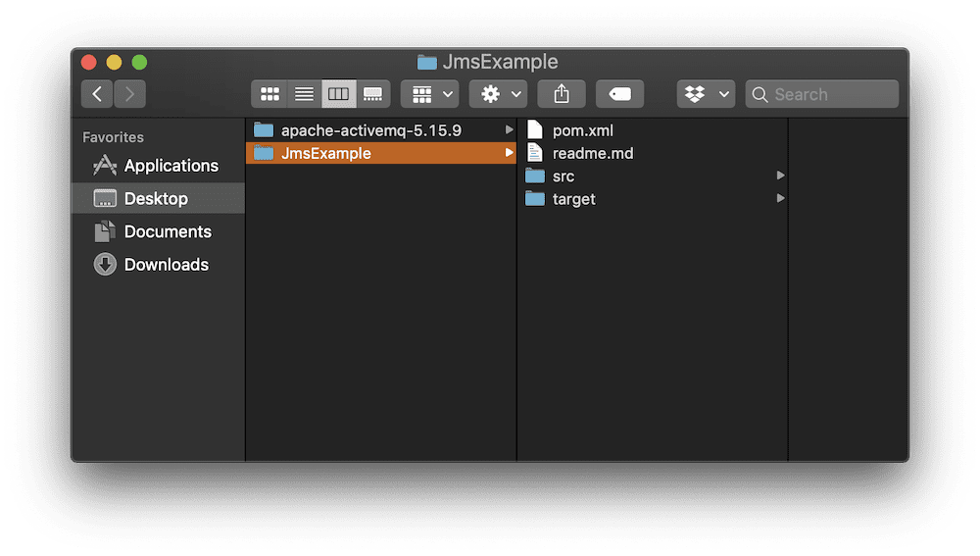Click the target folder icon

point(535,199)
